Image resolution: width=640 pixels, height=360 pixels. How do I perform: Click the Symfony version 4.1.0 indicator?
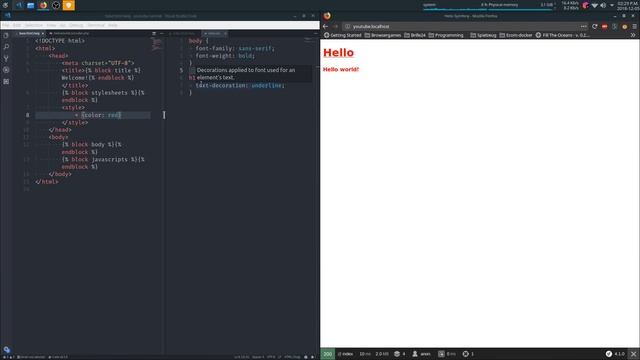click(x=616, y=354)
